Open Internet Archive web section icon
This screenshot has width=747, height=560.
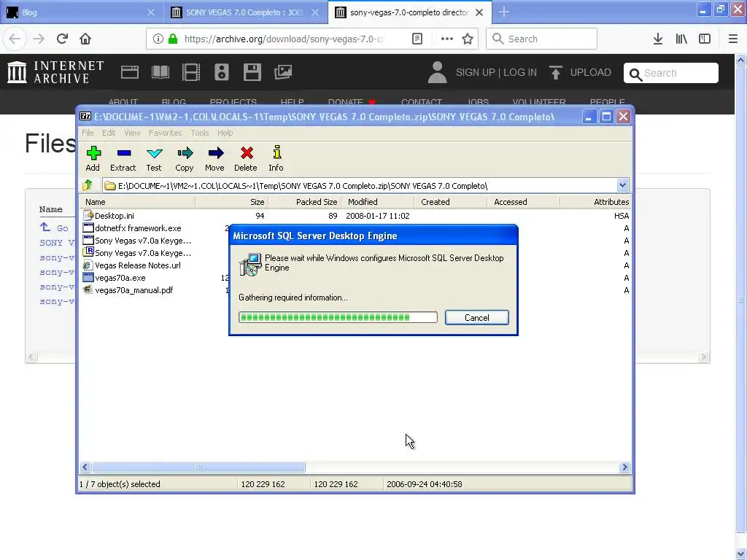(x=130, y=72)
